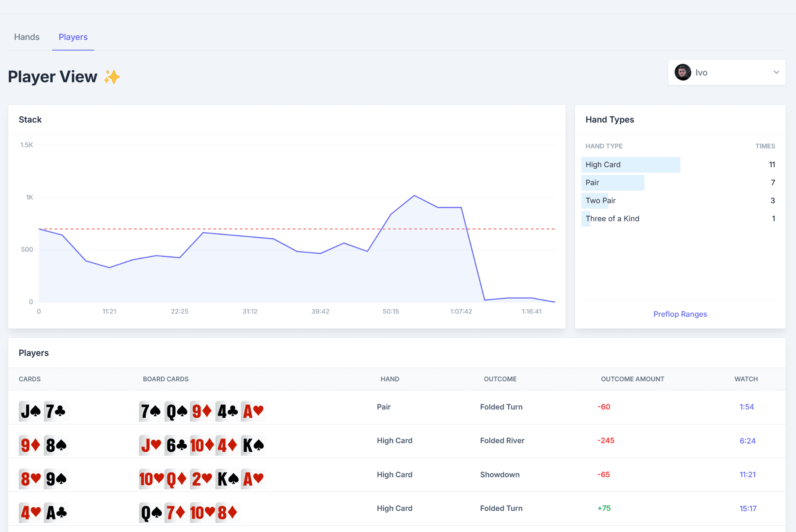
Task: Select the Two Pair bar
Action: click(x=595, y=201)
